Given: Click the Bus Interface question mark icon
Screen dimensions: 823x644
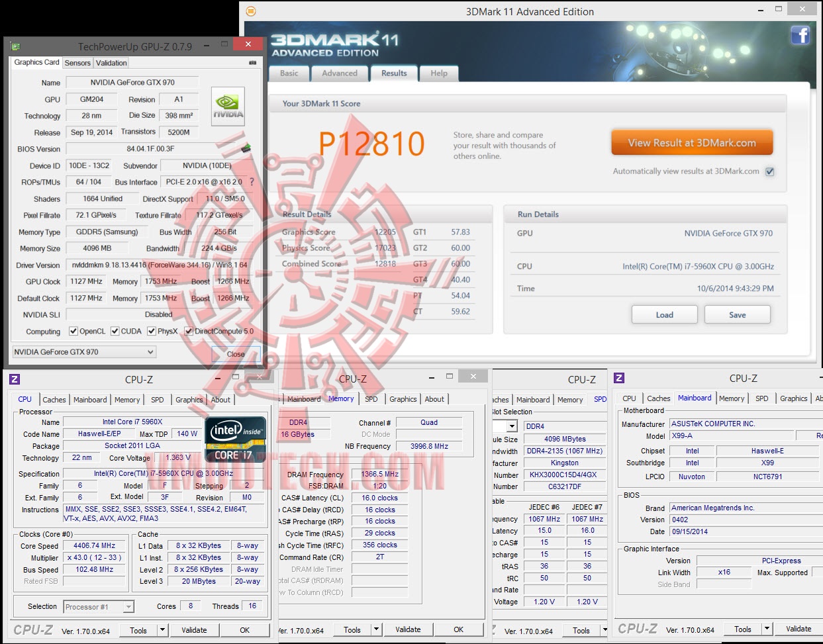Looking at the screenshot, I should coord(252,181).
